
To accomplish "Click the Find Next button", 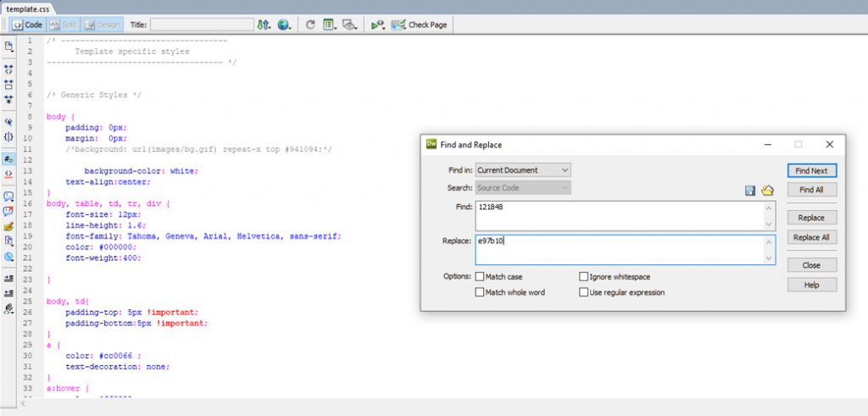I will [811, 170].
